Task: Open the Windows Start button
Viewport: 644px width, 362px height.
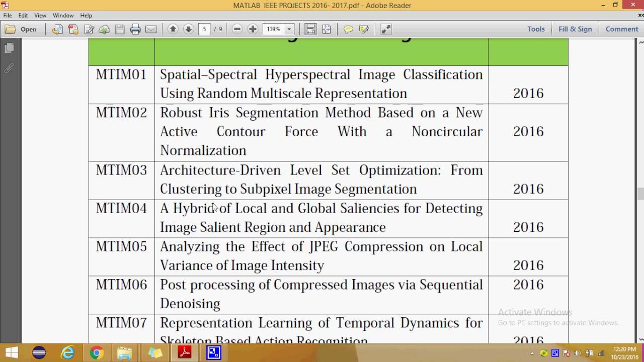Action: pyautogui.click(x=12, y=353)
